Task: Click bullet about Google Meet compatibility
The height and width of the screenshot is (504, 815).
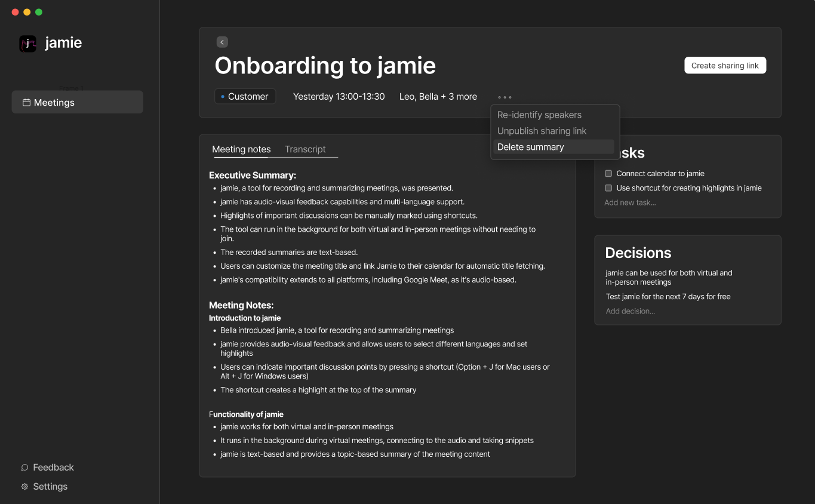Action: (x=368, y=280)
